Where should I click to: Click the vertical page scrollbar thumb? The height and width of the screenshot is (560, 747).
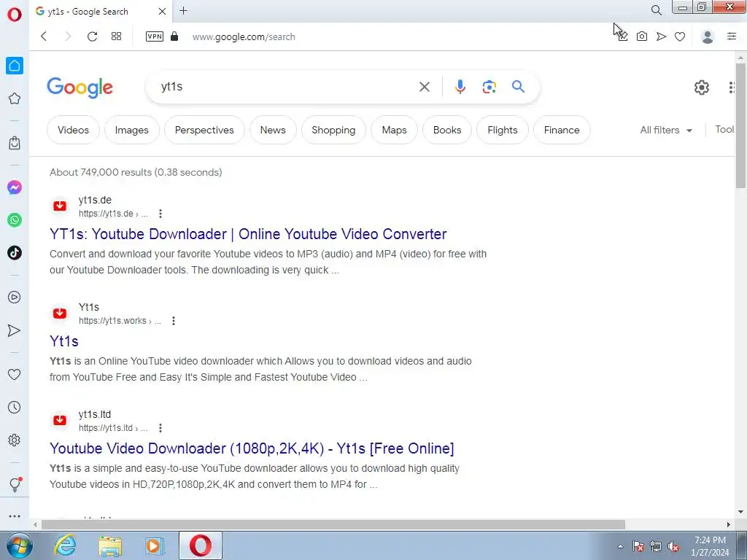point(740,125)
